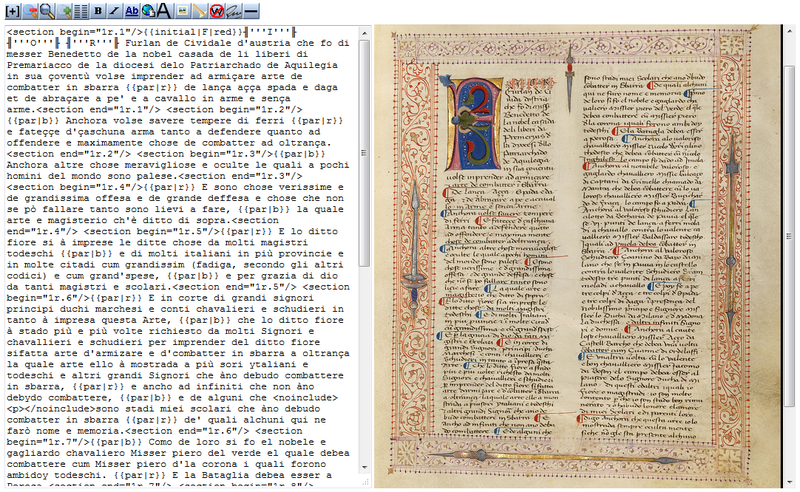Click the manuscript page scan image
Image resolution: width=800 pixels, height=492 pixels.
[x=577, y=256]
